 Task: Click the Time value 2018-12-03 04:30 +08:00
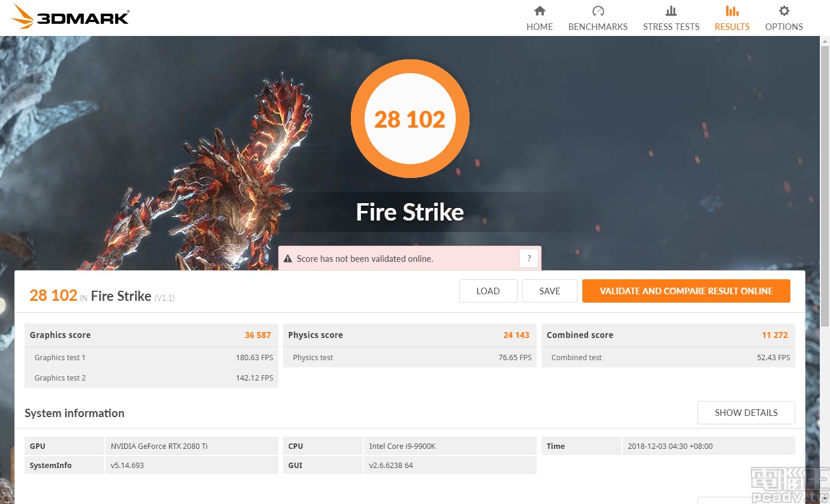[670, 446]
